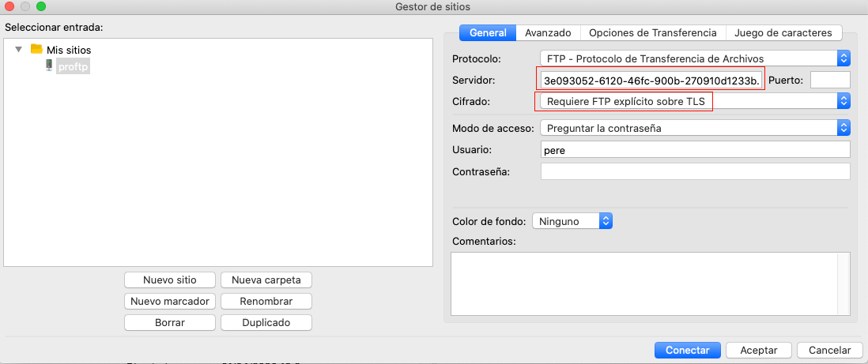Click the Seleccionar entrada label
The width and height of the screenshot is (868, 364).
(x=55, y=27)
